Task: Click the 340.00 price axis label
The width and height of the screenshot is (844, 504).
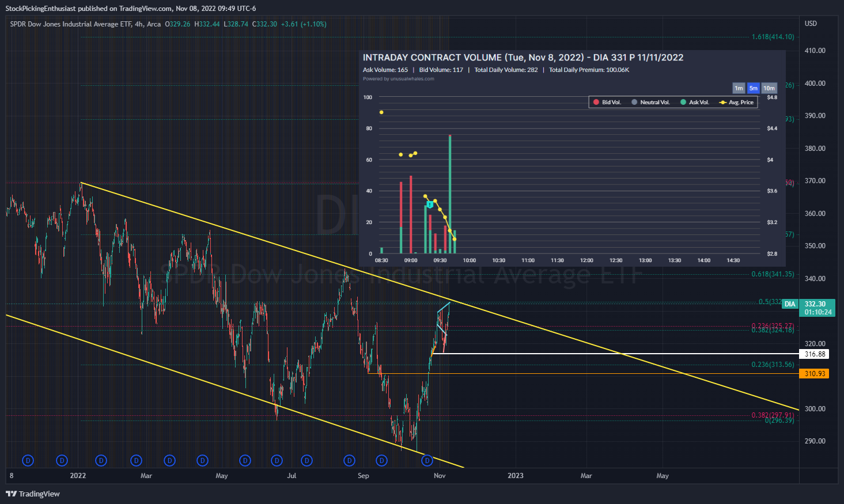Action: pos(815,279)
